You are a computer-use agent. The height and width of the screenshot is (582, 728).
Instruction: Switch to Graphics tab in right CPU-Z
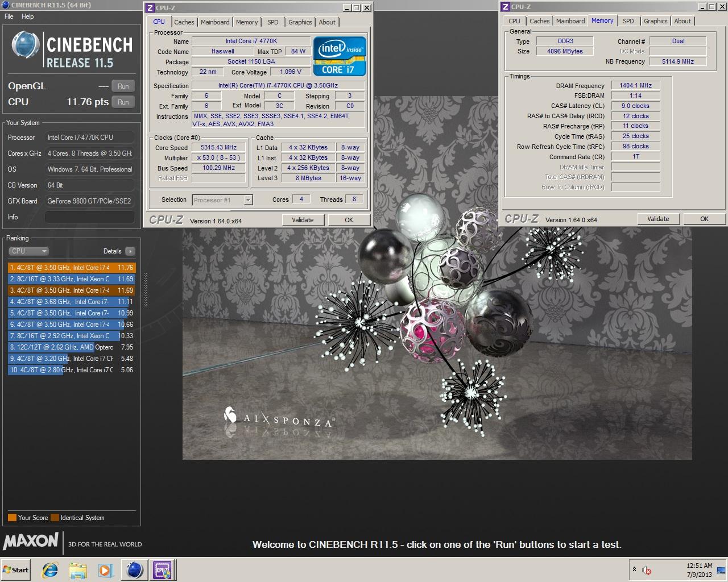click(656, 21)
